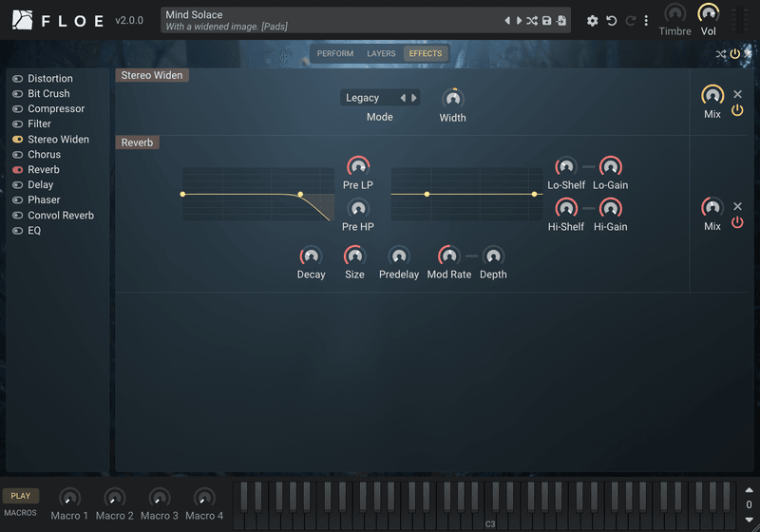Image resolution: width=760 pixels, height=532 pixels.
Task: Enable the Chorus effect switch
Action: [x=18, y=155]
